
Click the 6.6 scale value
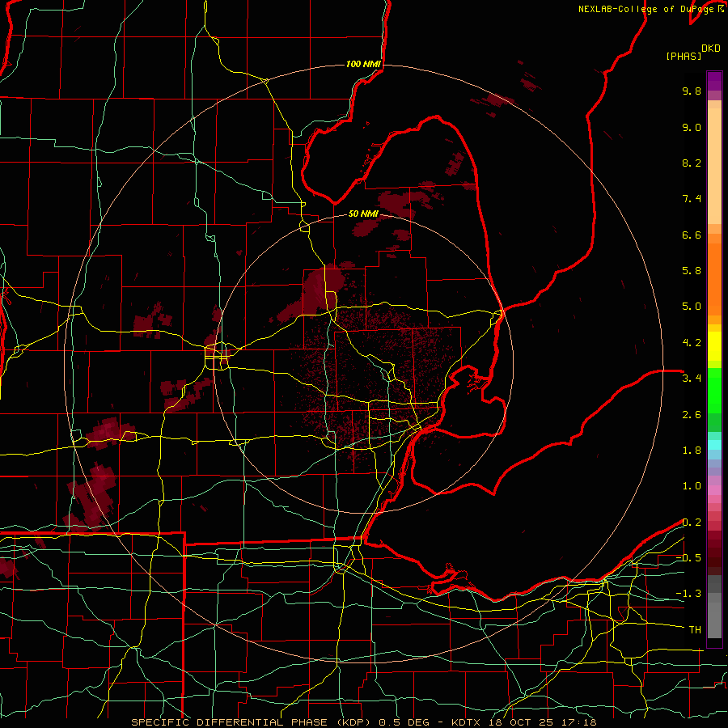tap(692, 235)
